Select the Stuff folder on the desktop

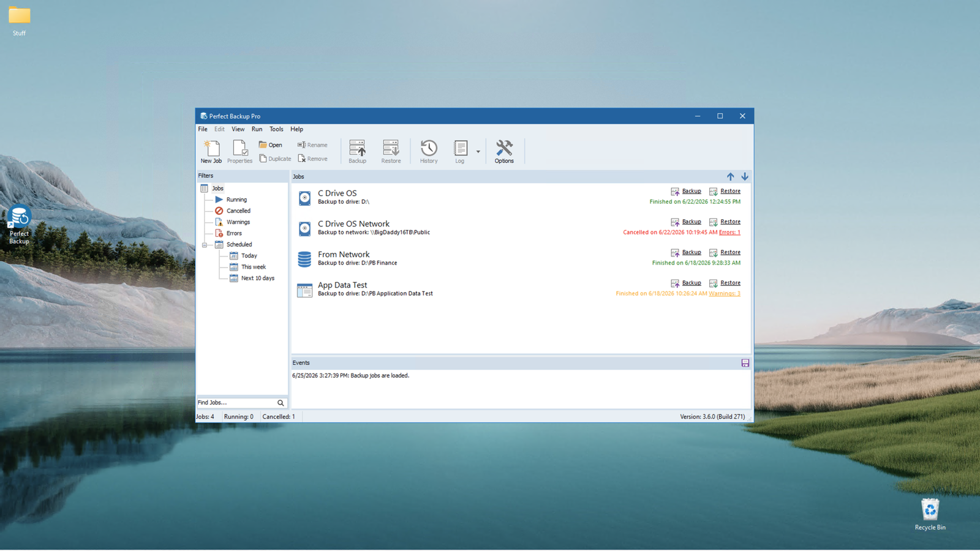(19, 21)
